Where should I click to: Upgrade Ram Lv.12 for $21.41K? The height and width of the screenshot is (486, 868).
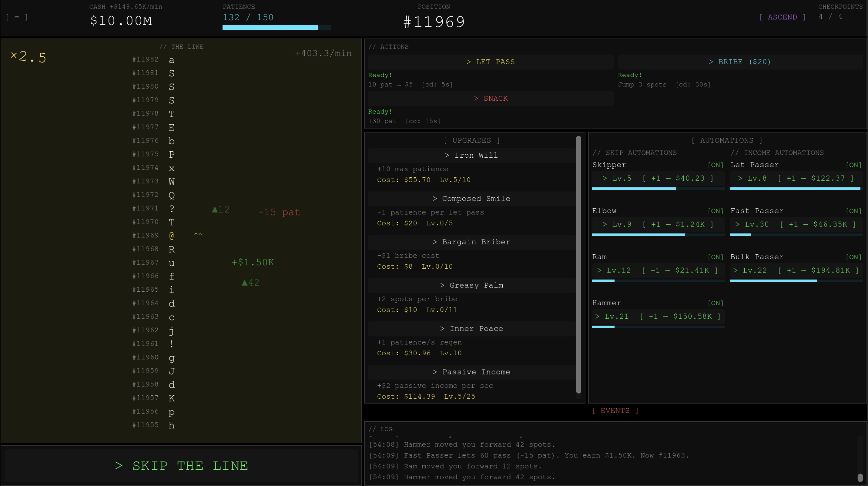tap(658, 270)
